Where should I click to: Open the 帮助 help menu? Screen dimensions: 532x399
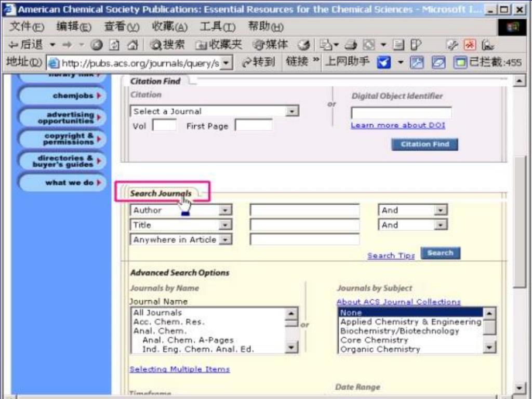click(265, 26)
